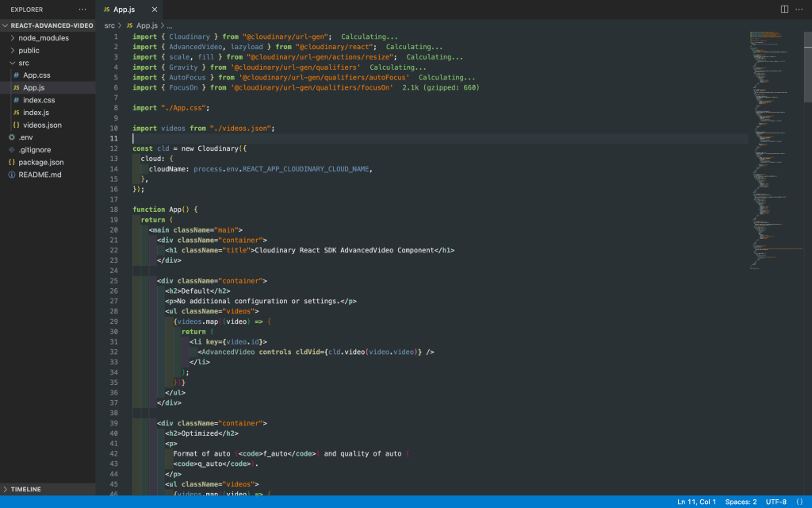Click the JS icon on the App.js tab
Screen dimensions: 812x508
(x=106, y=10)
